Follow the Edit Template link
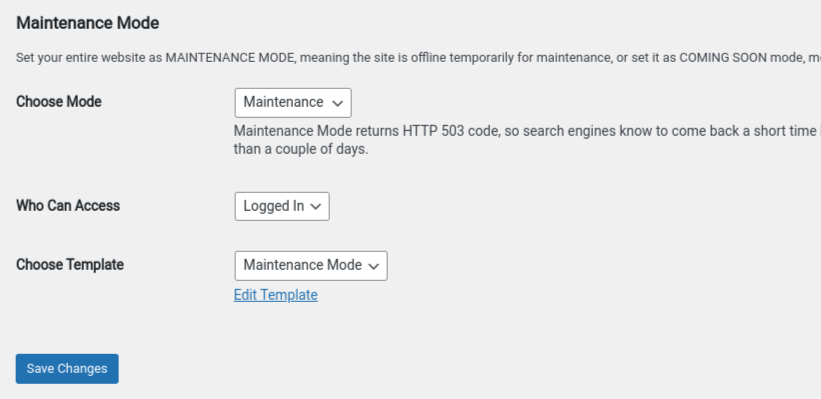 tap(275, 295)
